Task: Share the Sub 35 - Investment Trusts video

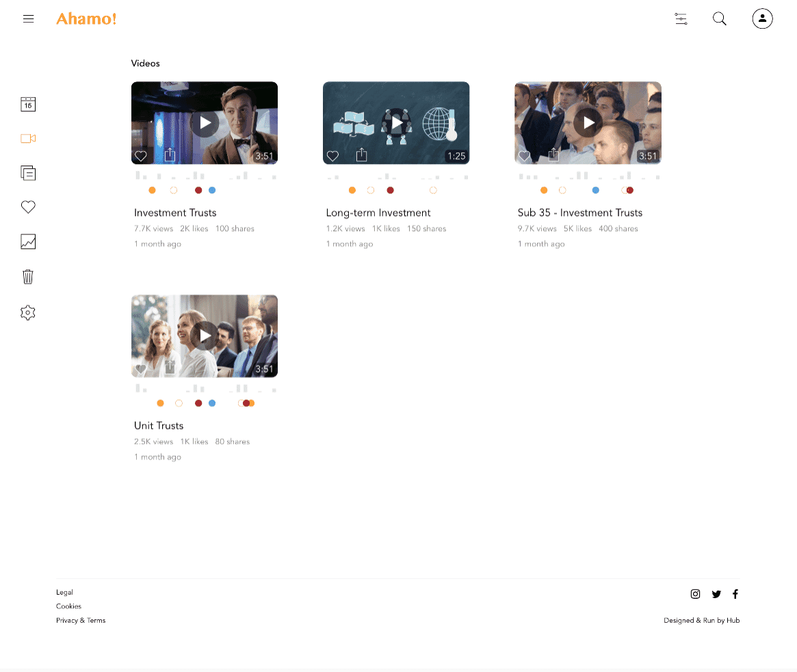Action: click(x=553, y=155)
